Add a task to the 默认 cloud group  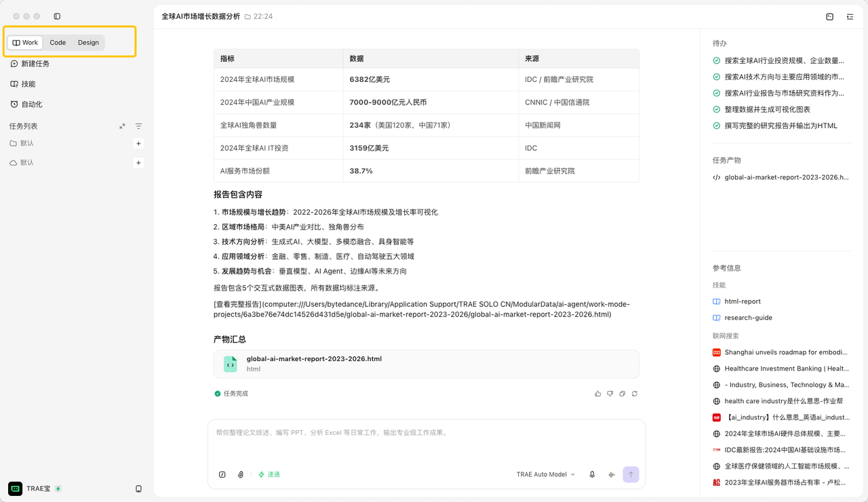(138, 163)
